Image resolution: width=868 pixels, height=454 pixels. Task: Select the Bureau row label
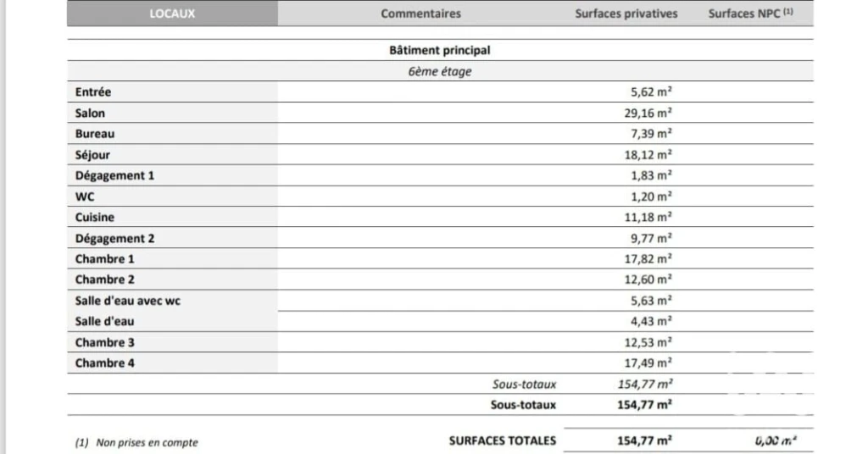click(x=95, y=134)
